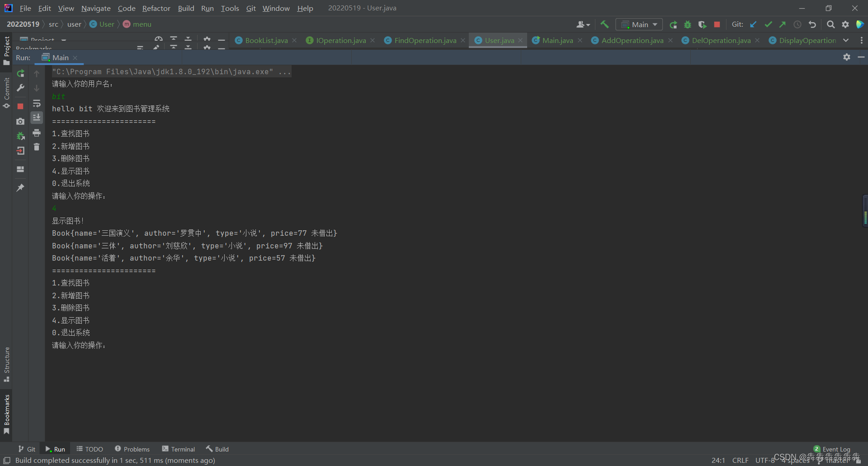Open the Navigate menu
868x466 pixels.
[96, 8]
